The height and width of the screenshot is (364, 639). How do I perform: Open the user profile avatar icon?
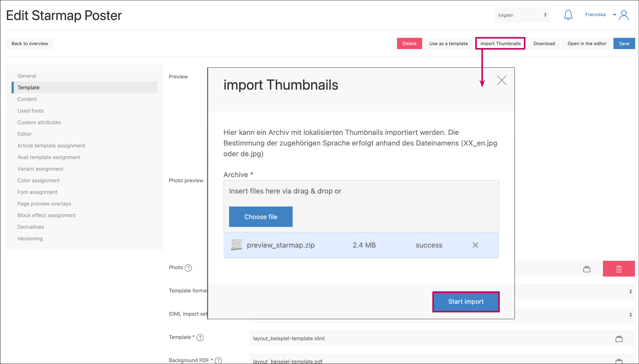click(x=624, y=15)
